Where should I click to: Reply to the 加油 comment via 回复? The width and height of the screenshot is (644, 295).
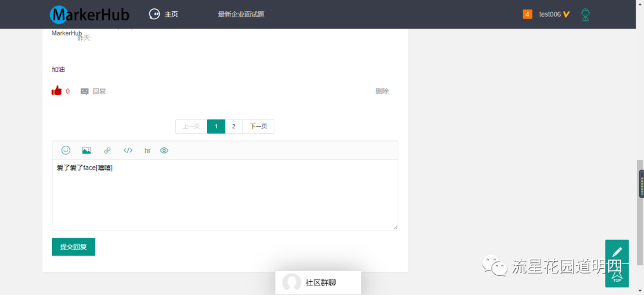100,91
